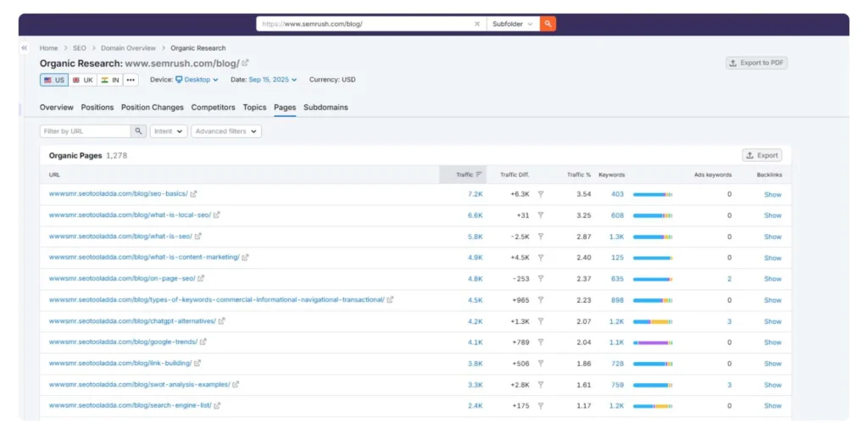The width and height of the screenshot is (868, 434).
Task: Go to Domain Overview in the breadcrumb
Action: [x=129, y=48]
